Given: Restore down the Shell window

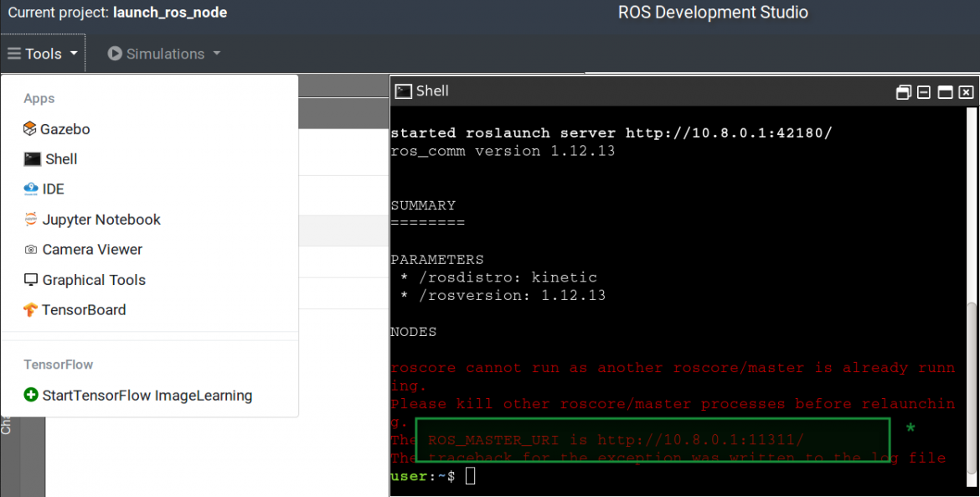Looking at the screenshot, I should point(903,92).
